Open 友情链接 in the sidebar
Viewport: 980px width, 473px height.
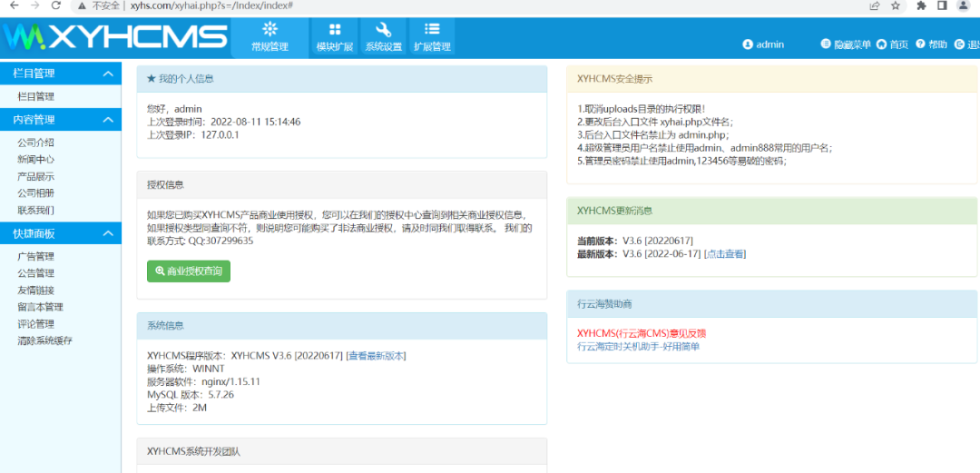point(35,291)
